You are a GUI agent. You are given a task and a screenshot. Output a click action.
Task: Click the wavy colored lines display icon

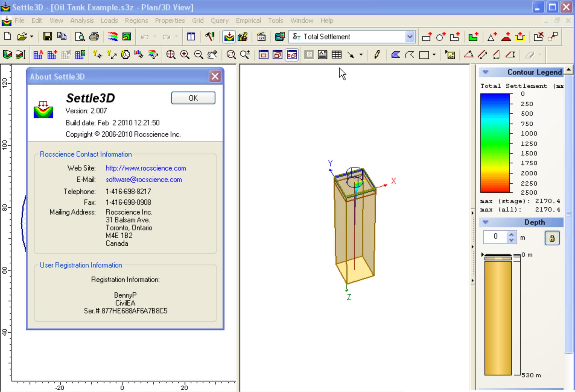click(x=113, y=37)
